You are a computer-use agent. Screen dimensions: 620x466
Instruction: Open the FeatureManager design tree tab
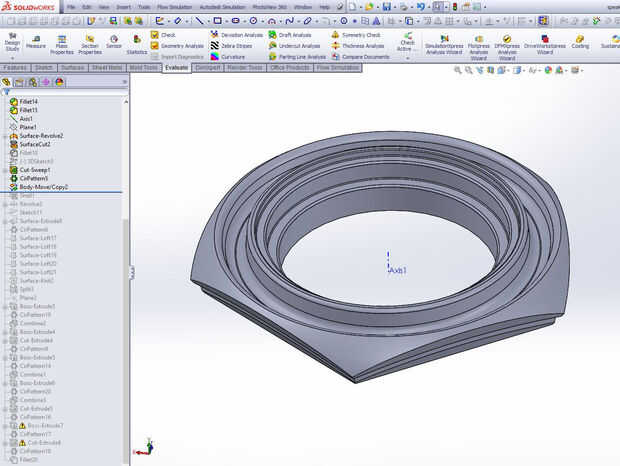pyautogui.click(x=6, y=82)
